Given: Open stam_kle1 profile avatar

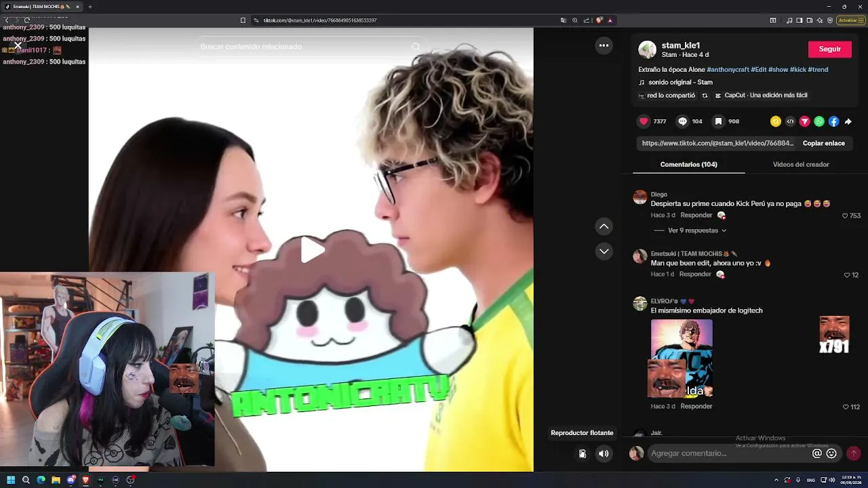Looking at the screenshot, I should 648,49.
